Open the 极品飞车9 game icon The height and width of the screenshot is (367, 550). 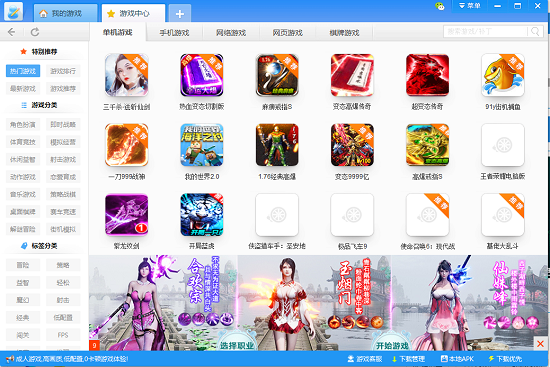pos(352,215)
